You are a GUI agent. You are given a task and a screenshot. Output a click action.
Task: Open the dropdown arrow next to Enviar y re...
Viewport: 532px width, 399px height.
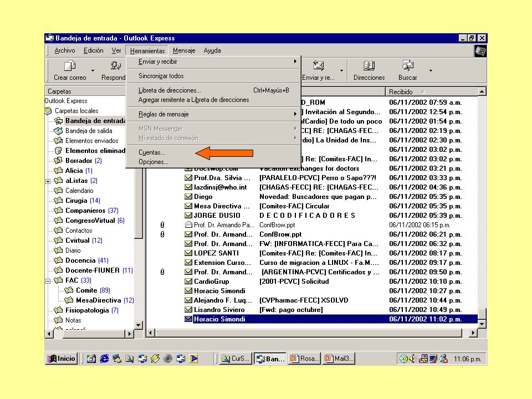point(341,70)
